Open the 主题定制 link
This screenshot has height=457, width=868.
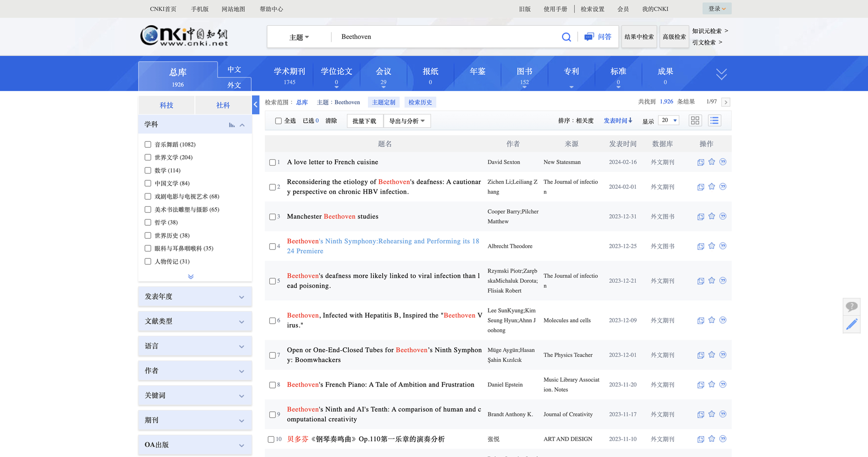click(x=384, y=102)
